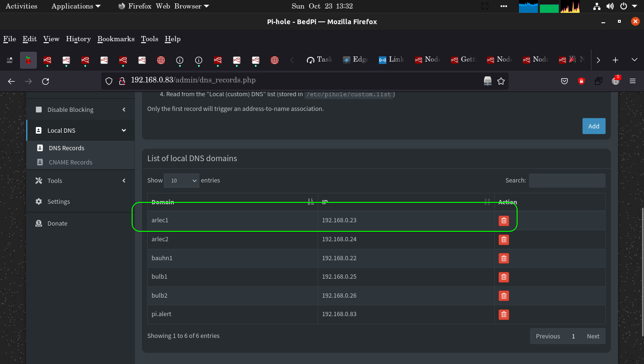Screen dimensions: 644x364
Task: Delete the pi.alert DNS record
Action: [504, 314]
